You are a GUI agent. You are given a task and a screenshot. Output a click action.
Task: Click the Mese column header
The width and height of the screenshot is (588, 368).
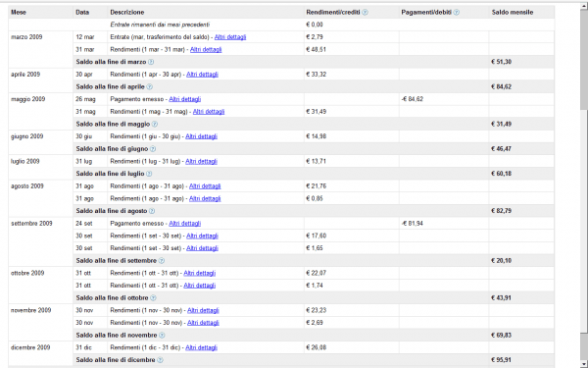click(19, 13)
